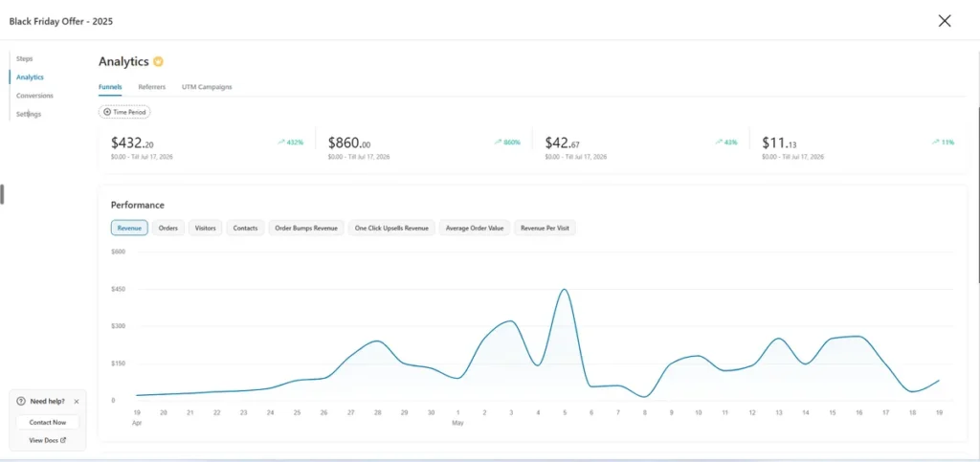This screenshot has width=980, height=462.
Task: Click the 432% trend indicator
Action: 290,143
